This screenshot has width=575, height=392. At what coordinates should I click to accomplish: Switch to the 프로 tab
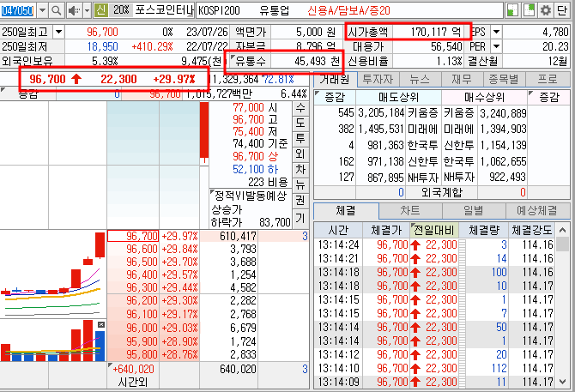tap(548, 79)
